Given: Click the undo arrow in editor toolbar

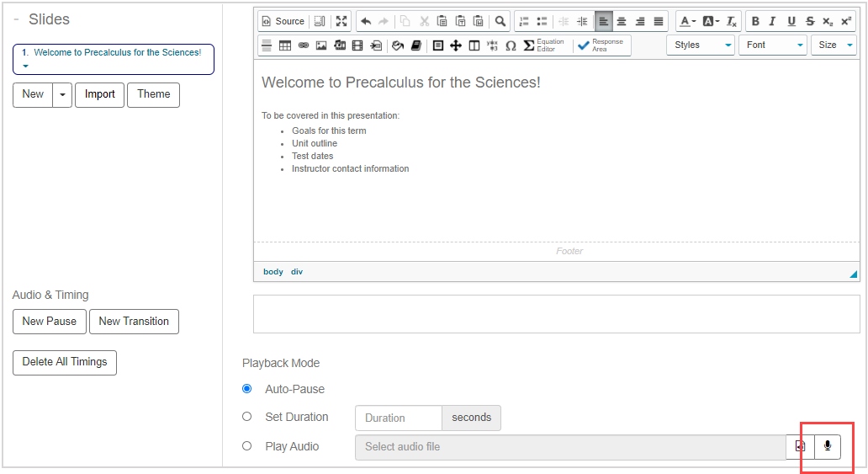Looking at the screenshot, I should click(x=366, y=21).
